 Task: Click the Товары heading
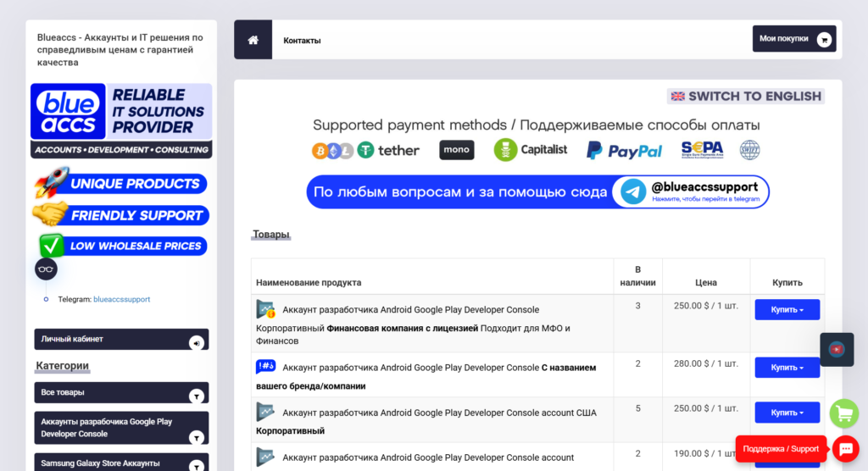click(270, 235)
